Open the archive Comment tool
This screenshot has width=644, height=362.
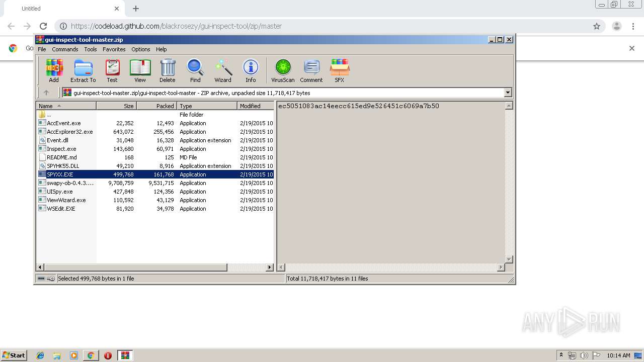[311, 70]
